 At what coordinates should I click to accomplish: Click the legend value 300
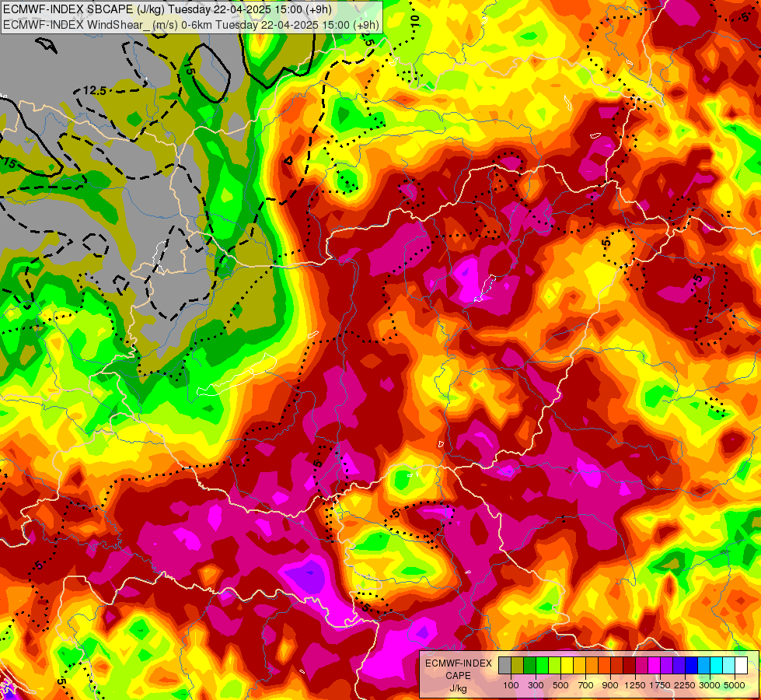click(536, 685)
